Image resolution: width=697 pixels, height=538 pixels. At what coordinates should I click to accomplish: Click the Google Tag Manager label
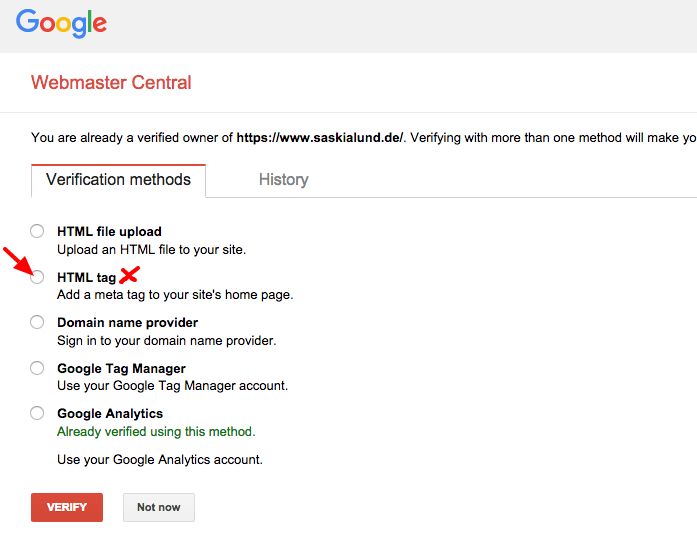pyautogui.click(x=123, y=368)
